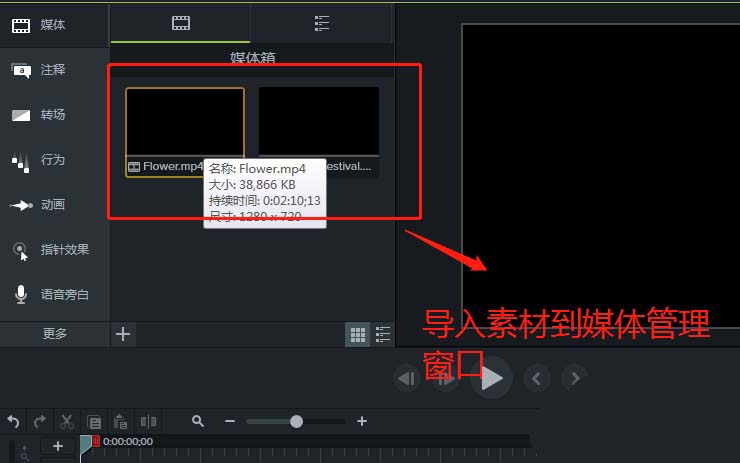
Task: Switch to the media bin filmstrip tab
Action: pyautogui.click(x=181, y=23)
